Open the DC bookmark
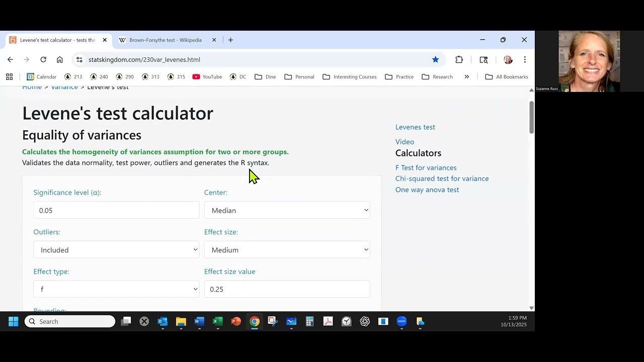Image resolution: width=644 pixels, height=362 pixels. [x=238, y=77]
